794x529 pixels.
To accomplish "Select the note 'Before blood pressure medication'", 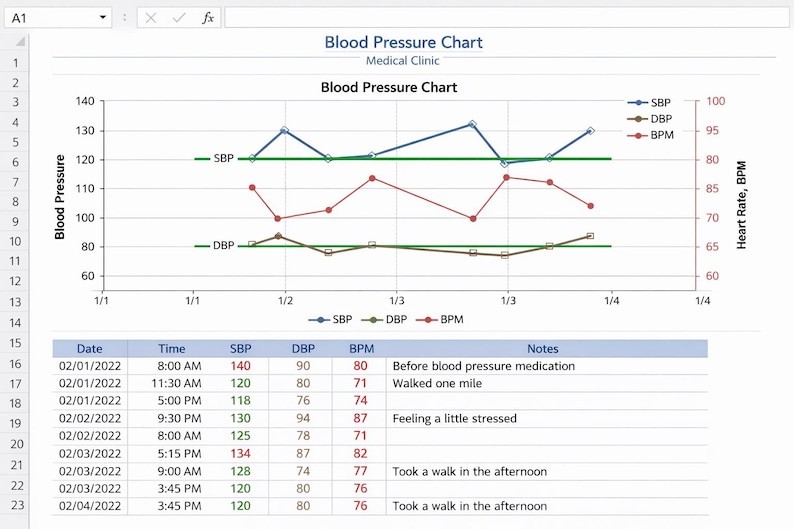I will click(x=484, y=366).
